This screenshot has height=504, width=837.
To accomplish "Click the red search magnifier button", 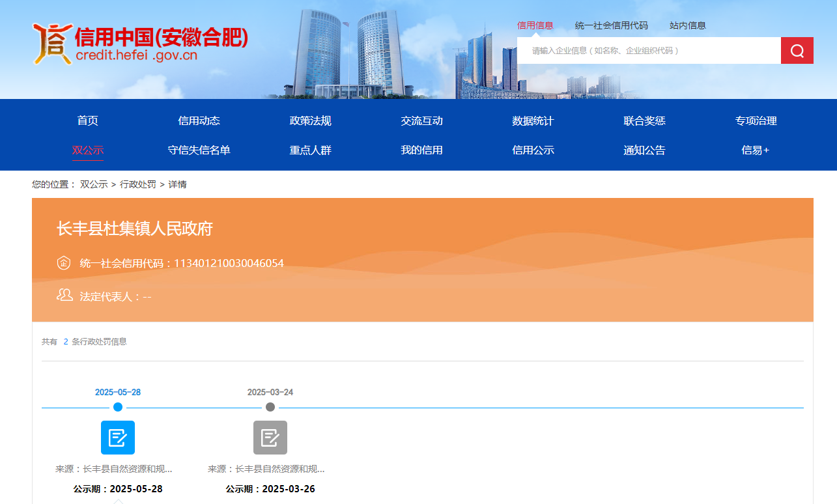I will 797,51.
